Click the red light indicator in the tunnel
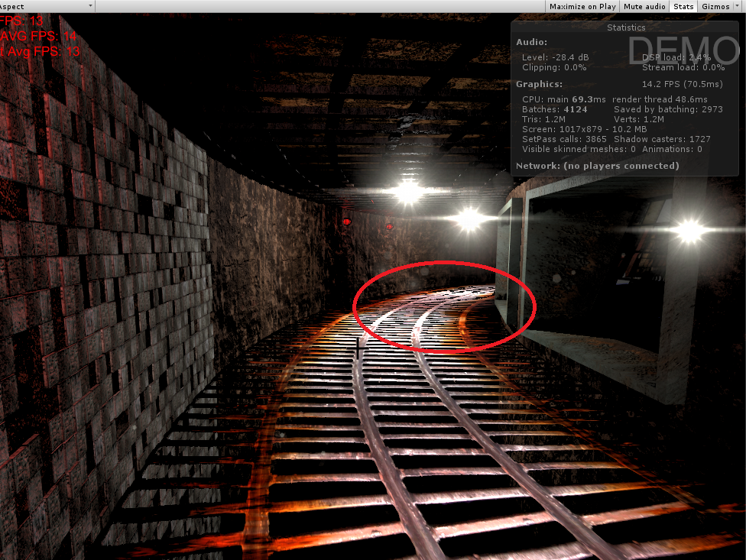Image resolution: width=746 pixels, height=560 pixels. (x=345, y=222)
